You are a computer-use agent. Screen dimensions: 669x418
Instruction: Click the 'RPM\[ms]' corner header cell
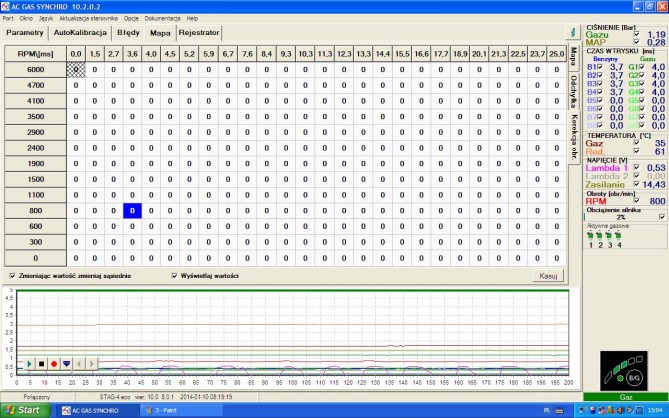[x=35, y=54]
